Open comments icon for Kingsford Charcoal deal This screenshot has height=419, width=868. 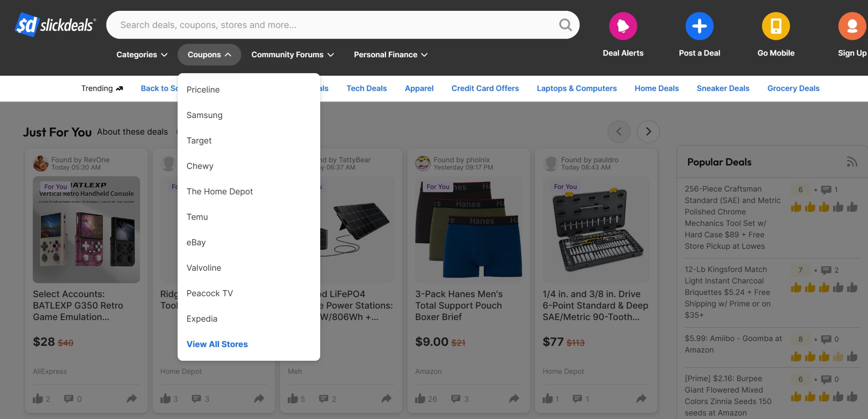tap(826, 270)
